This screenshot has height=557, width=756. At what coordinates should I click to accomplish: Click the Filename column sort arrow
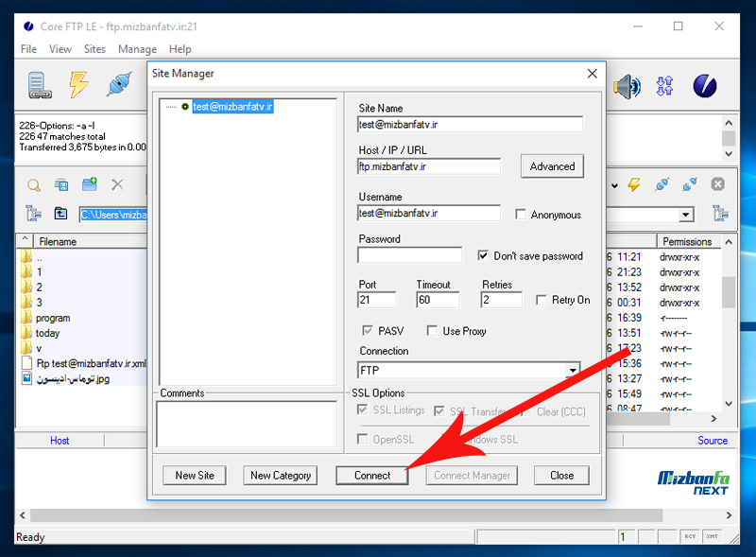[25, 240]
